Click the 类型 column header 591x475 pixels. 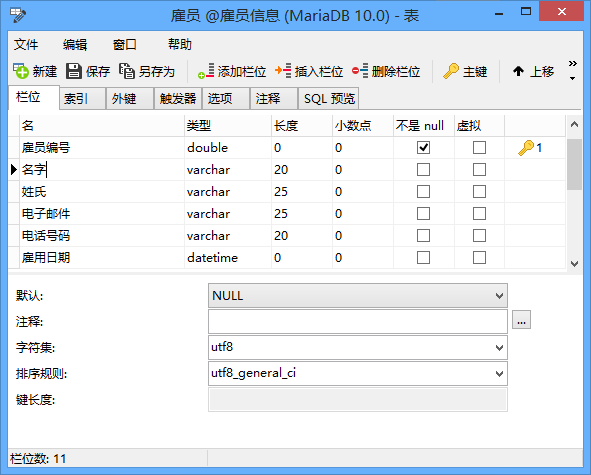[x=228, y=126]
